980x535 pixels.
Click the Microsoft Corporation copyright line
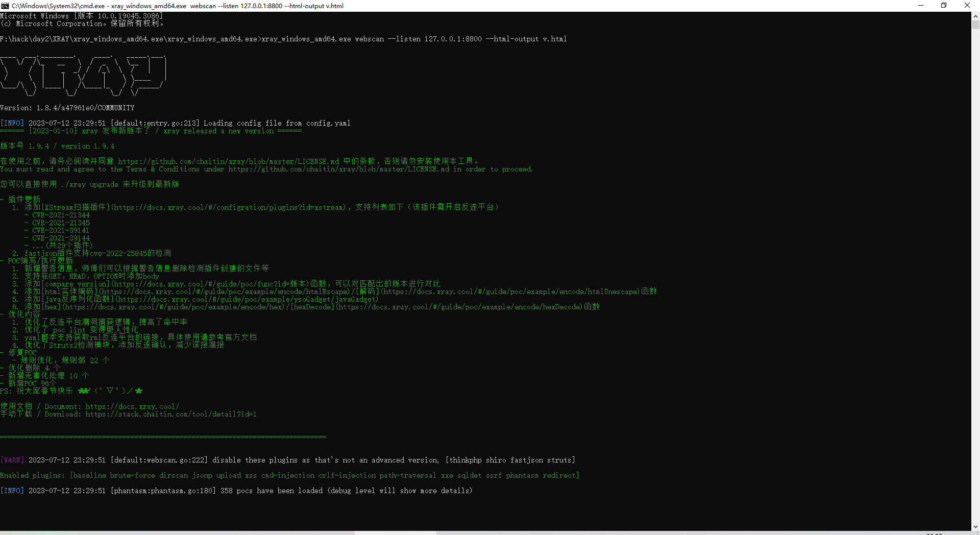82,23
